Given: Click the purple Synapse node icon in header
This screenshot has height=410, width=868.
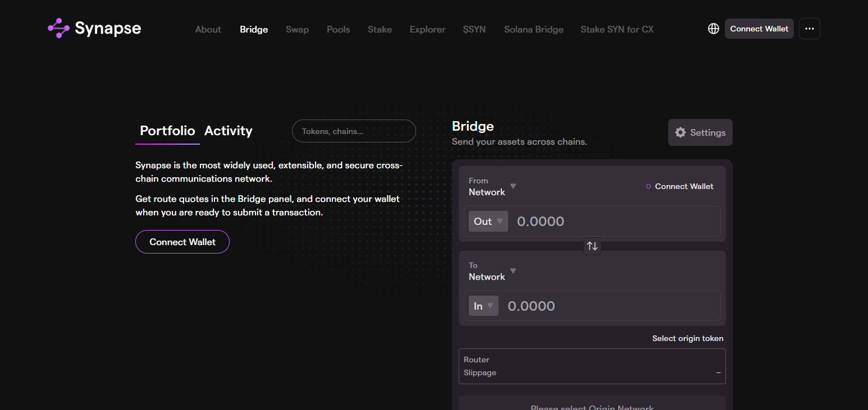Looking at the screenshot, I should 58,28.
